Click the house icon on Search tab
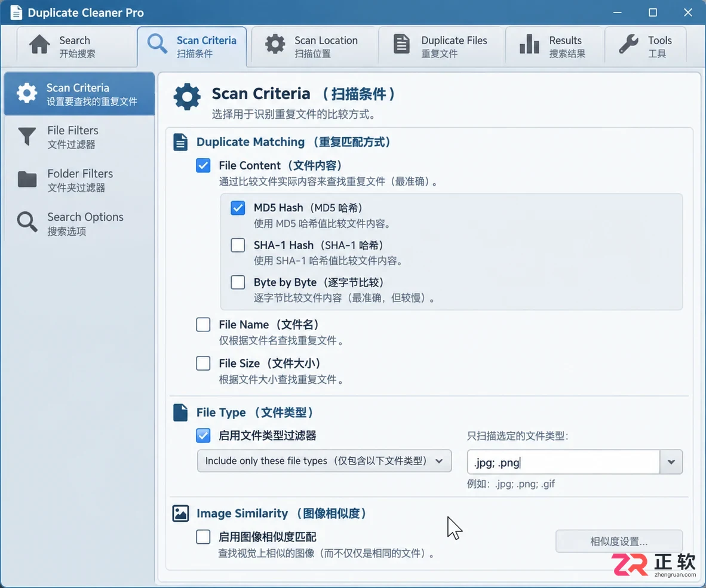This screenshot has height=588, width=706. pyautogui.click(x=39, y=45)
